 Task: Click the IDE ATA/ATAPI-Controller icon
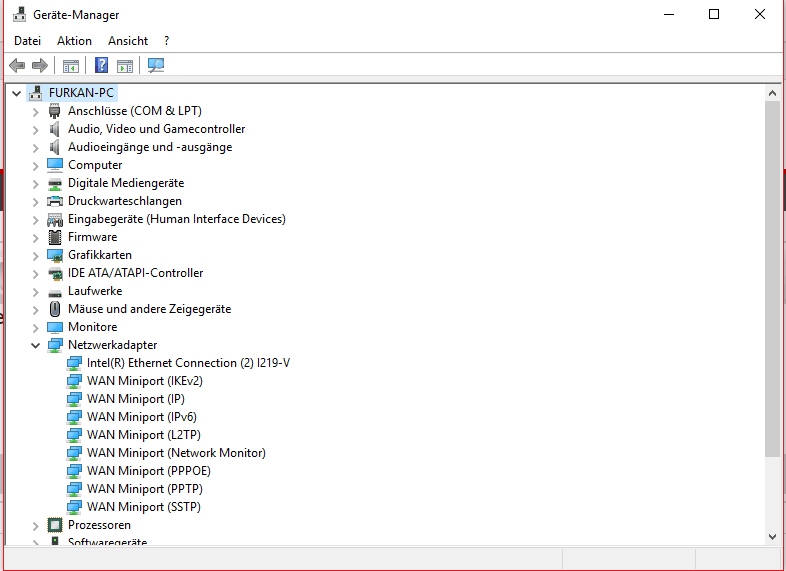(x=55, y=273)
